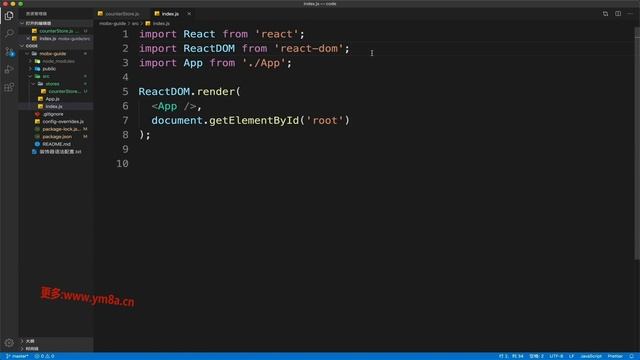Click the open changes icon in editor toolbar

pos(605,13)
